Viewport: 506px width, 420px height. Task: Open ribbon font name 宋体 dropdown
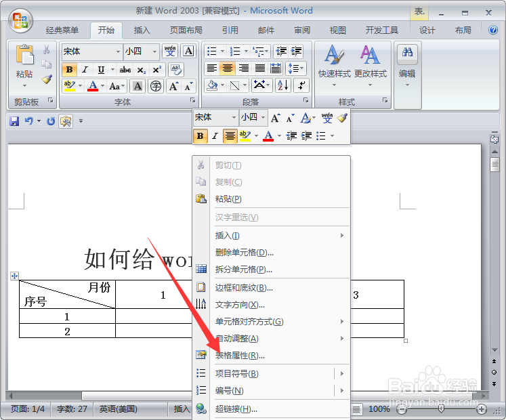(x=118, y=51)
